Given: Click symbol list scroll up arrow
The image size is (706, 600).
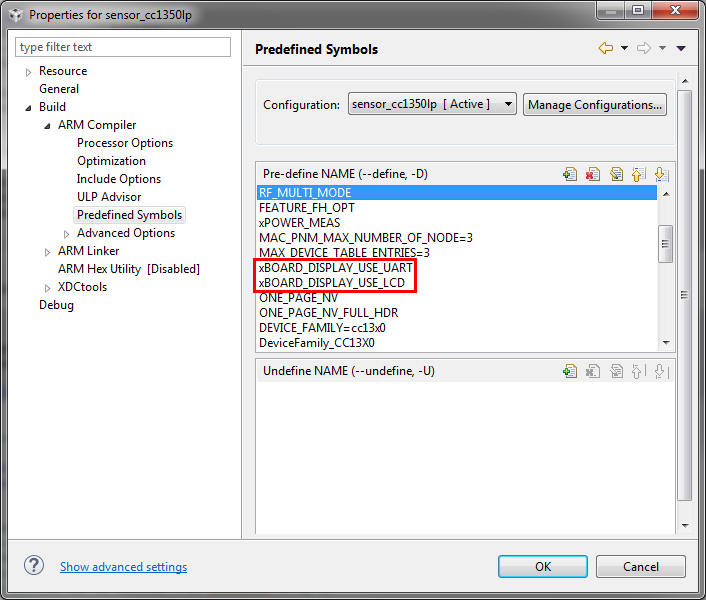Looking at the screenshot, I should click(666, 194).
